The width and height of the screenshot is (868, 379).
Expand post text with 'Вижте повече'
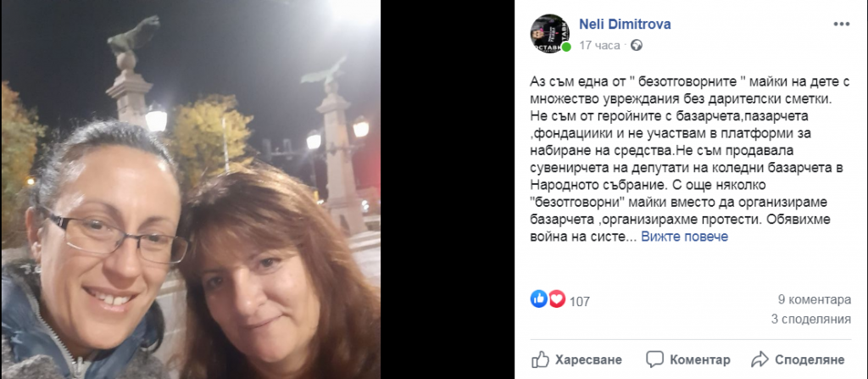(684, 237)
